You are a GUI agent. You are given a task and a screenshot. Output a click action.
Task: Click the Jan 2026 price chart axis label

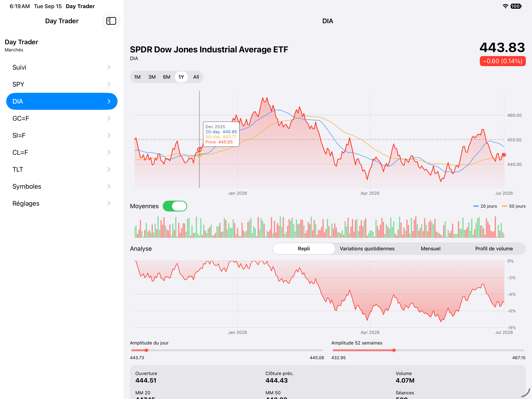tap(237, 193)
